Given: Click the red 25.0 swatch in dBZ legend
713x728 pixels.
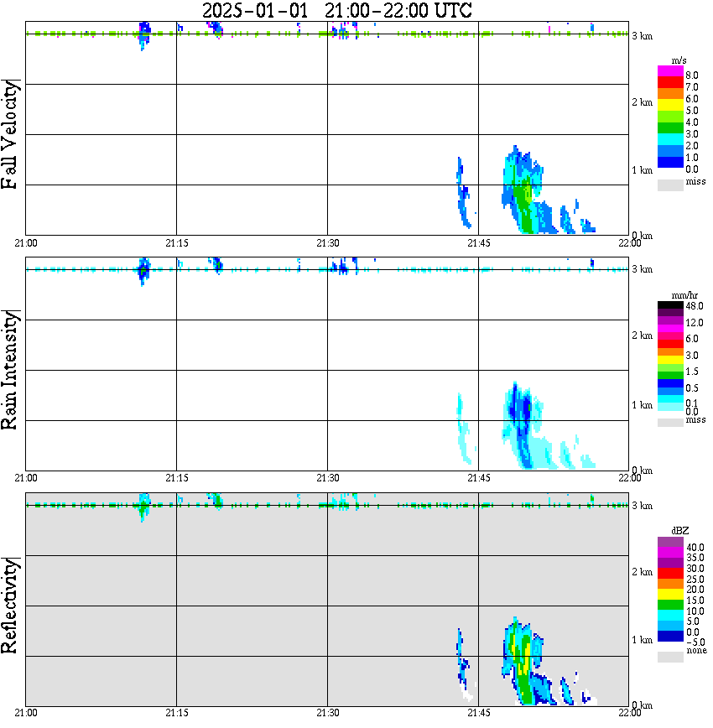Looking at the screenshot, I should pos(670,574).
